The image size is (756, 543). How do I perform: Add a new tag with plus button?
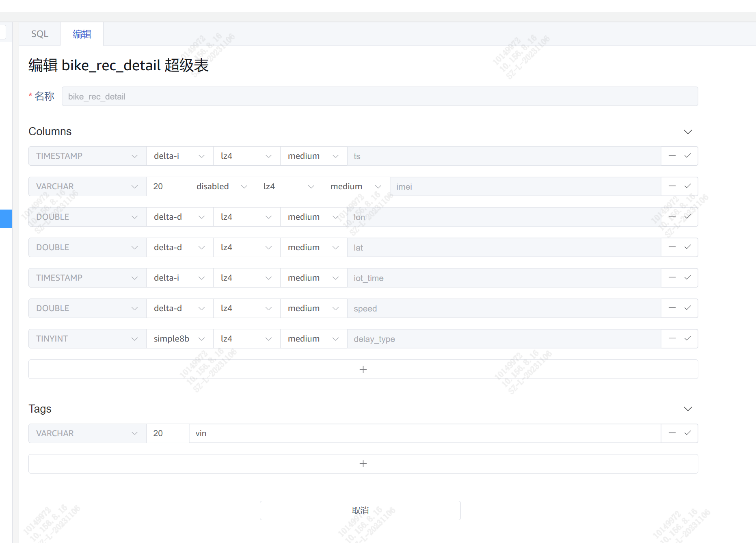tap(363, 464)
